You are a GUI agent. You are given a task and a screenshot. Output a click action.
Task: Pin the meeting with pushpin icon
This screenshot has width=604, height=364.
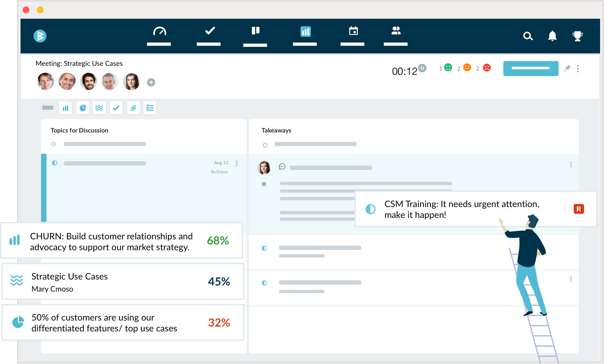(x=567, y=69)
